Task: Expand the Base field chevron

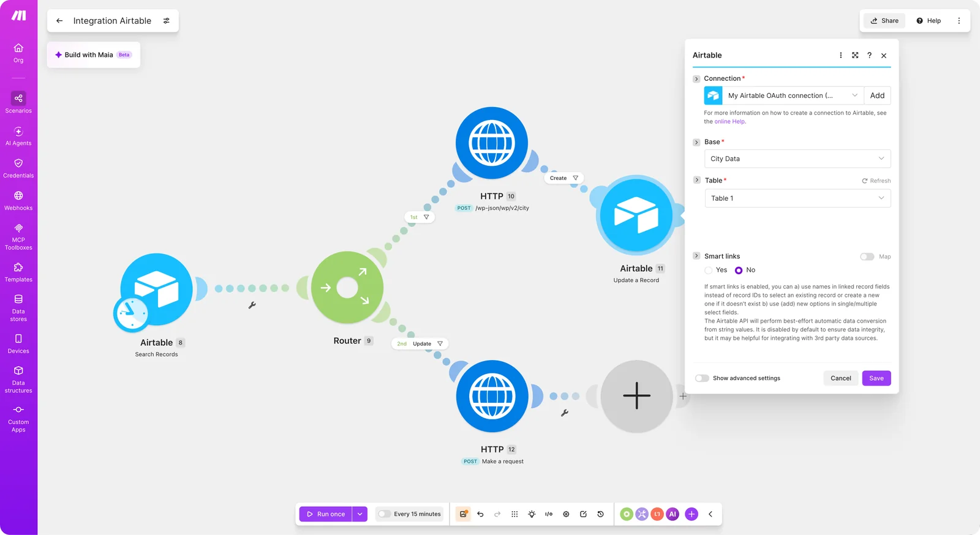Action: coord(696,142)
